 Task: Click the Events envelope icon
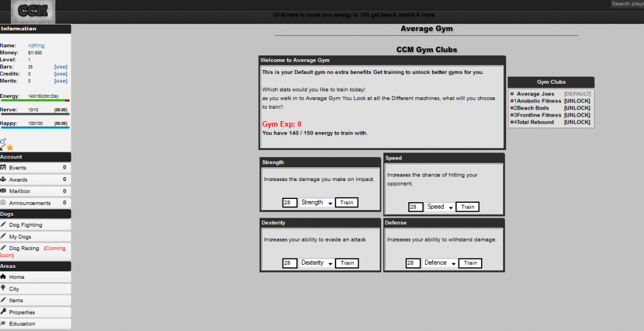[4, 167]
